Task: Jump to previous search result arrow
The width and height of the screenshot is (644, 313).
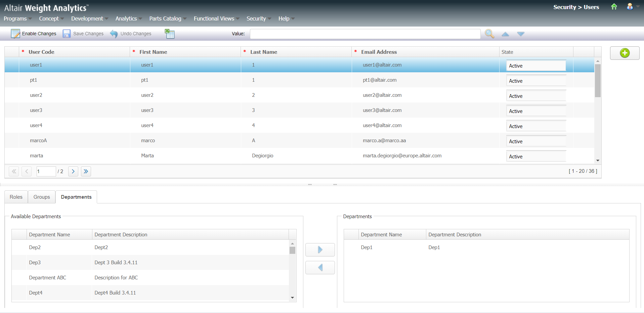Action: point(505,34)
